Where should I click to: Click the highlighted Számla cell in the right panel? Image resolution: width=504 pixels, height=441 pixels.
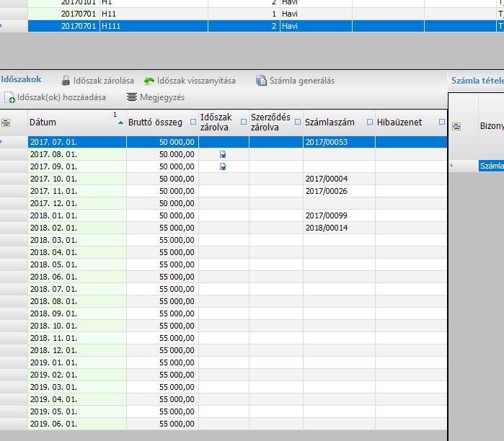point(492,166)
